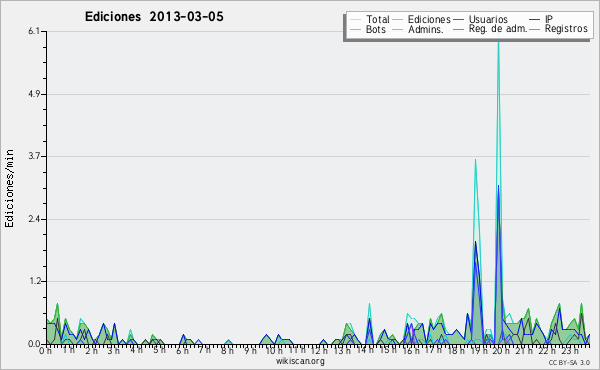Click the 'Registros' legend entry
The width and height of the screenshot is (600, 370).
coord(566,29)
